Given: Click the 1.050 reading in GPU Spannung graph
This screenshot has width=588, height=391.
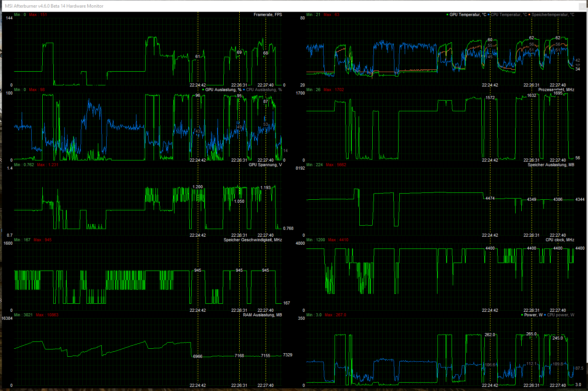Looking at the screenshot, I should tap(239, 202).
